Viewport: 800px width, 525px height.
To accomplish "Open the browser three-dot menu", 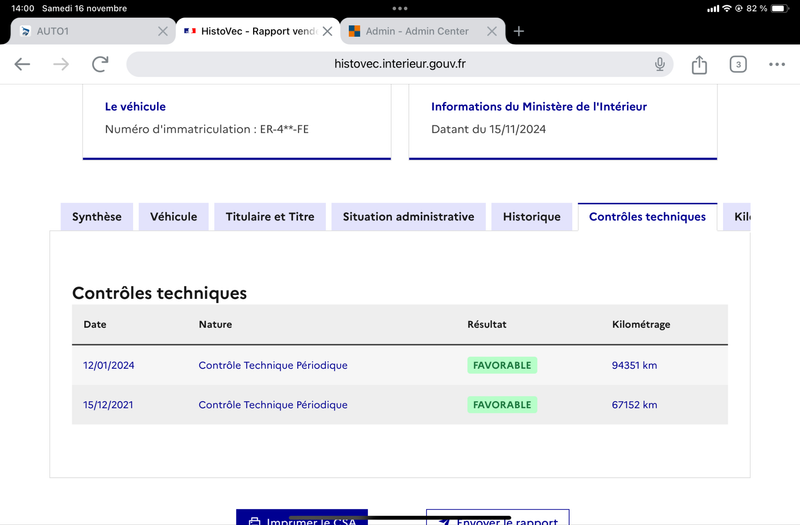I will coord(777,64).
